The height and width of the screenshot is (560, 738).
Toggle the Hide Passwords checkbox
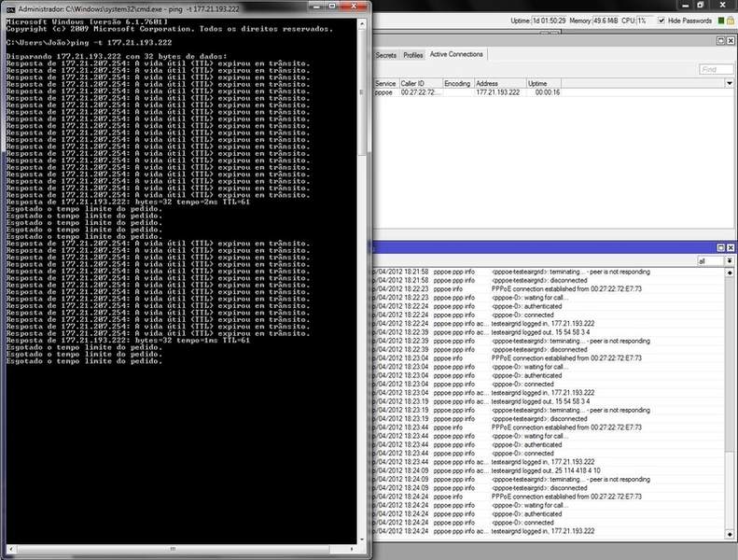point(661,21)
